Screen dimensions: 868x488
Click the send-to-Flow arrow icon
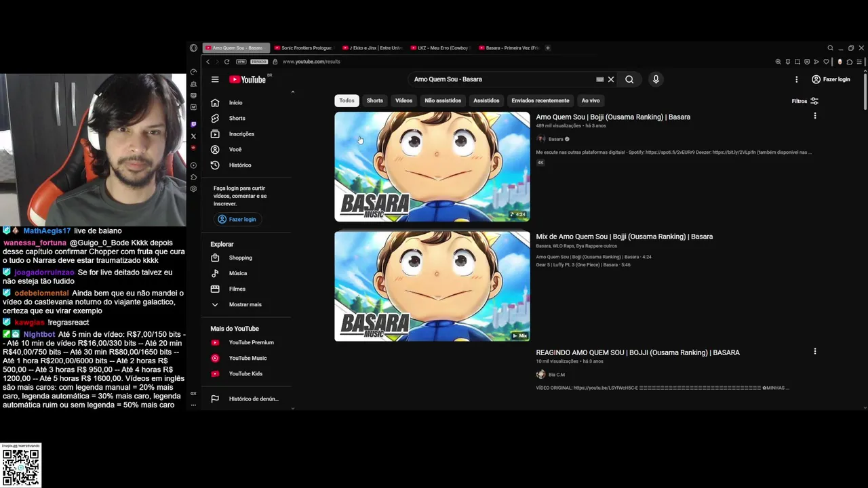tap(816, 62)
